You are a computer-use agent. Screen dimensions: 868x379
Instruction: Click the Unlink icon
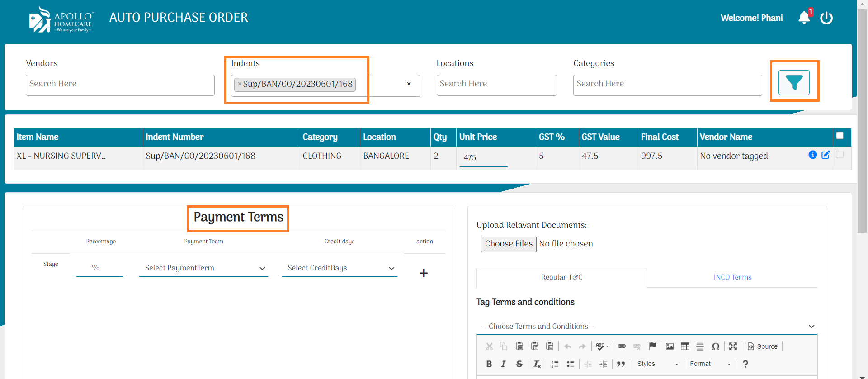pyautogui.click(x=637, y=346)
